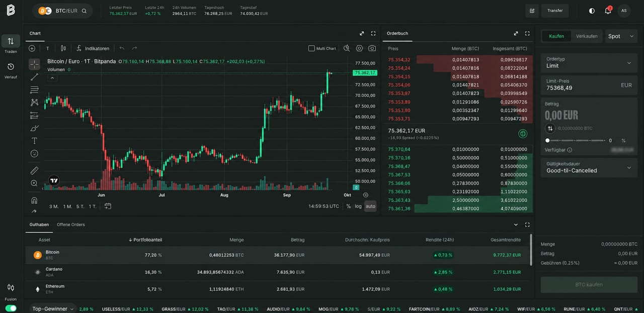Toggle log scale on the chart
The height and width of the screenshot is (313, 644).
tap(358, 206)
